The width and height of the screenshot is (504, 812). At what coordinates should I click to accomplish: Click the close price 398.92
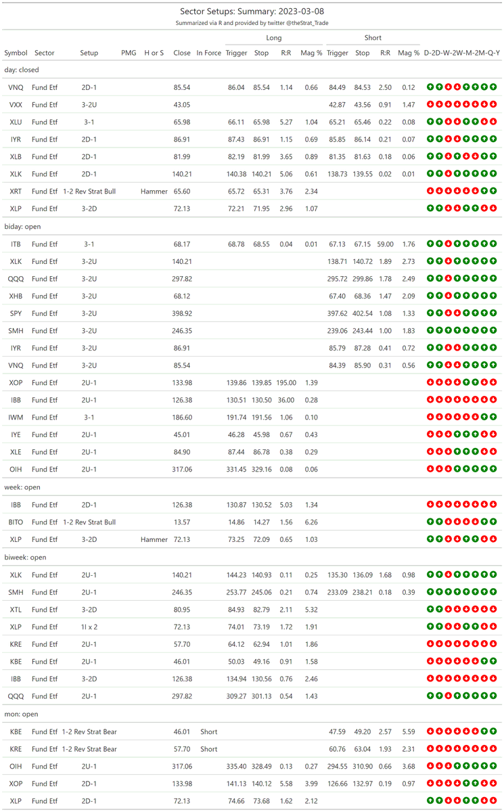click(x=182, y=313)
